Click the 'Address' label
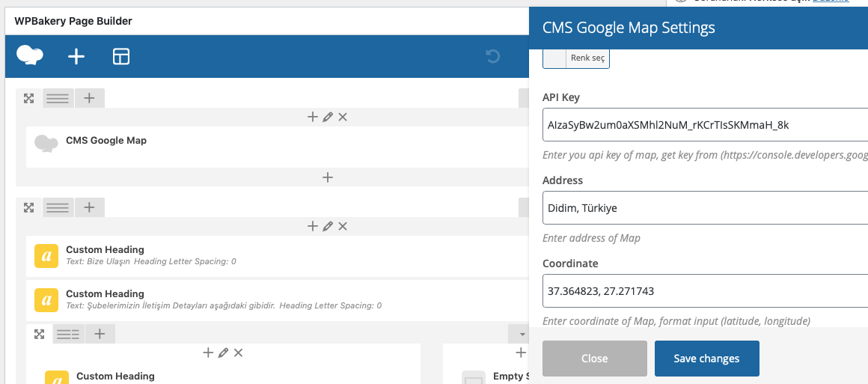The width and height of the screenshot is (868, 384). click(x=563, y=180)
